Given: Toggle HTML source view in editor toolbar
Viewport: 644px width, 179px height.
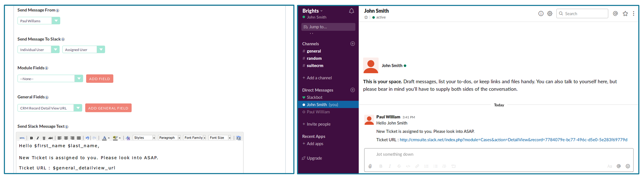Looking at the screenshot, I should pos(22,138).
